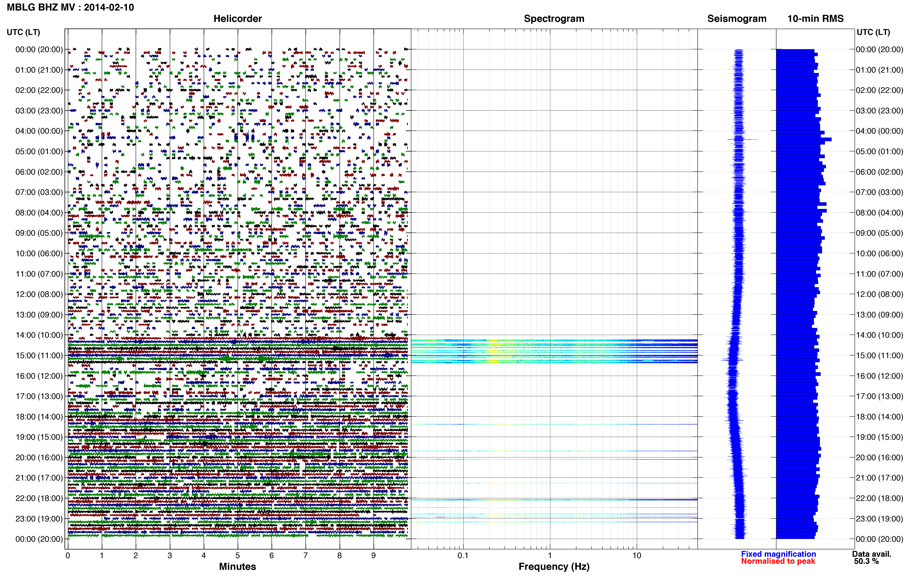This screenshot has width=924, height=578.
Task: Click the title 'MBLG BHZ MV : 2014-02-10'
Action: [70, 7]
